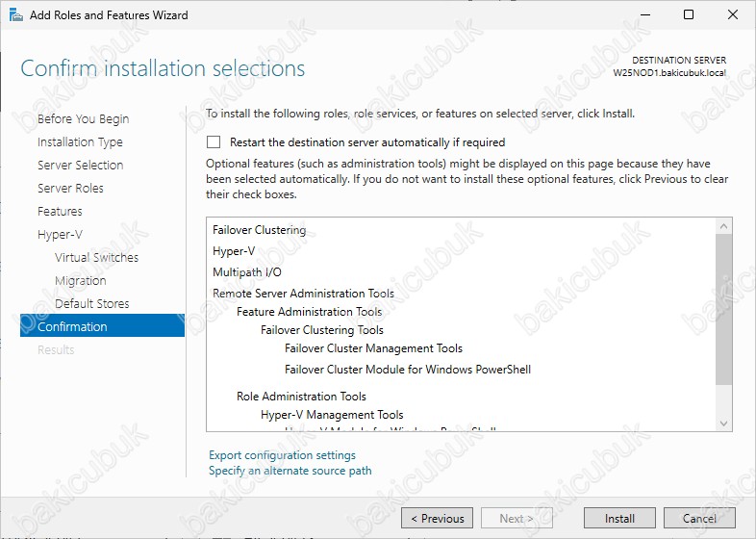Cancel the wizard
The image size is (756, 539).
click(x=699, y=518)
